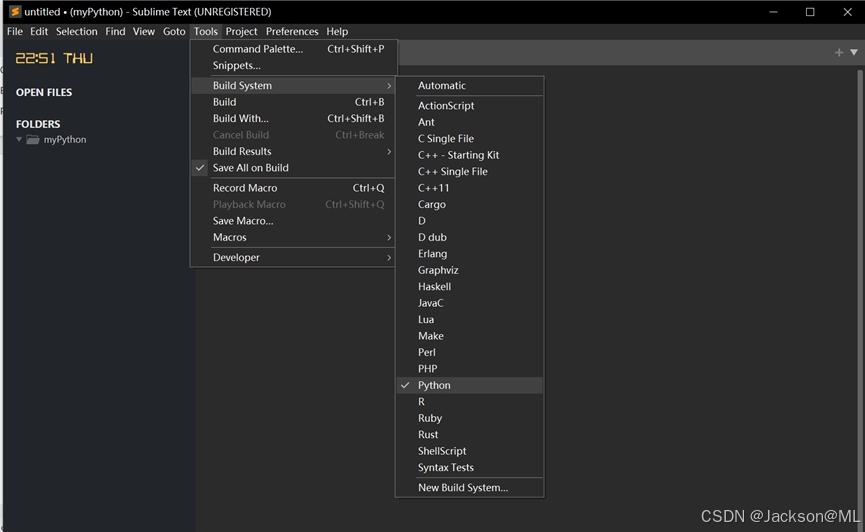This screenshot has width=865, height=532.
Task: Select Make build system
Action: (469, 336)
